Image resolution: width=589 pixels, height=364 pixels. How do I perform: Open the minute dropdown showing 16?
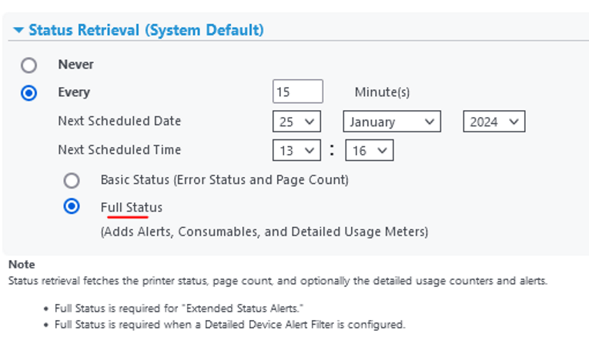click(369, 150)
